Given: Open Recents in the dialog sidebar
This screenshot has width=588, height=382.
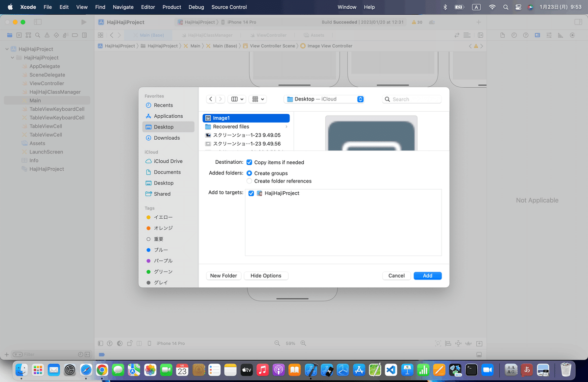Looking at the screenshot, I should coord(168,105).
